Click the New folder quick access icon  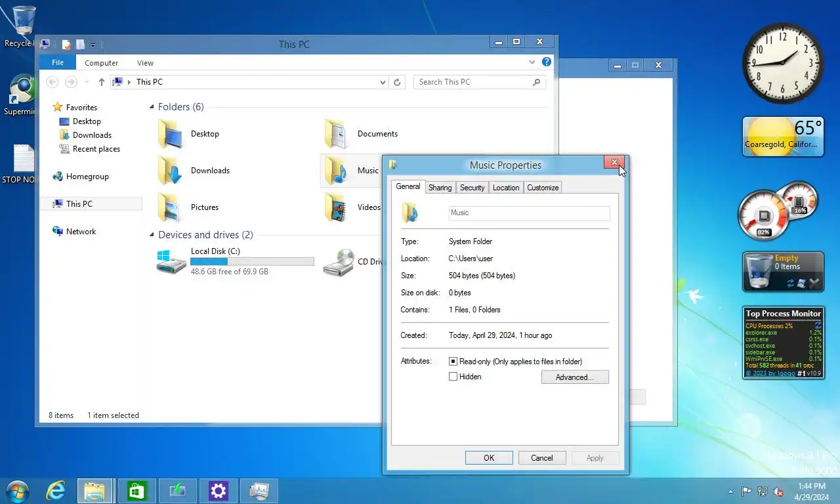pos(80,45)
